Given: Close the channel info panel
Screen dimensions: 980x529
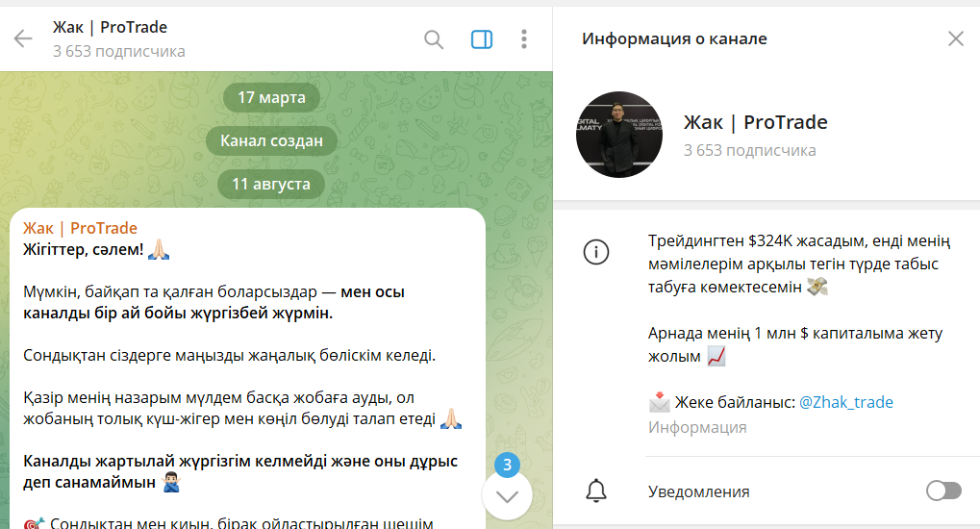Looking at the screenshot, I should pos(956,38).
